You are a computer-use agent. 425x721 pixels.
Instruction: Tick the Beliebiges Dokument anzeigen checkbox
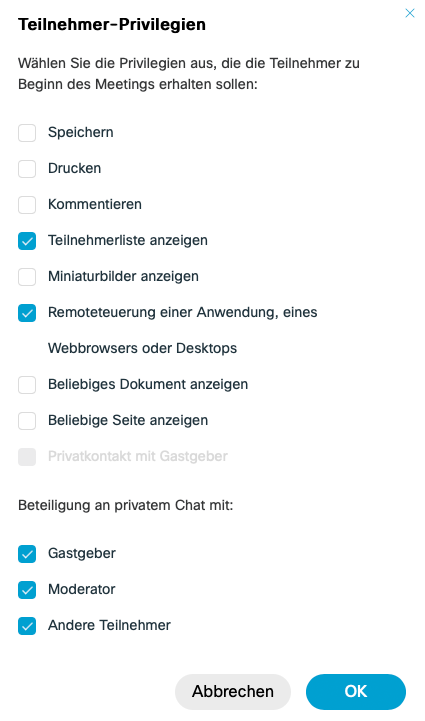[27, 385]
